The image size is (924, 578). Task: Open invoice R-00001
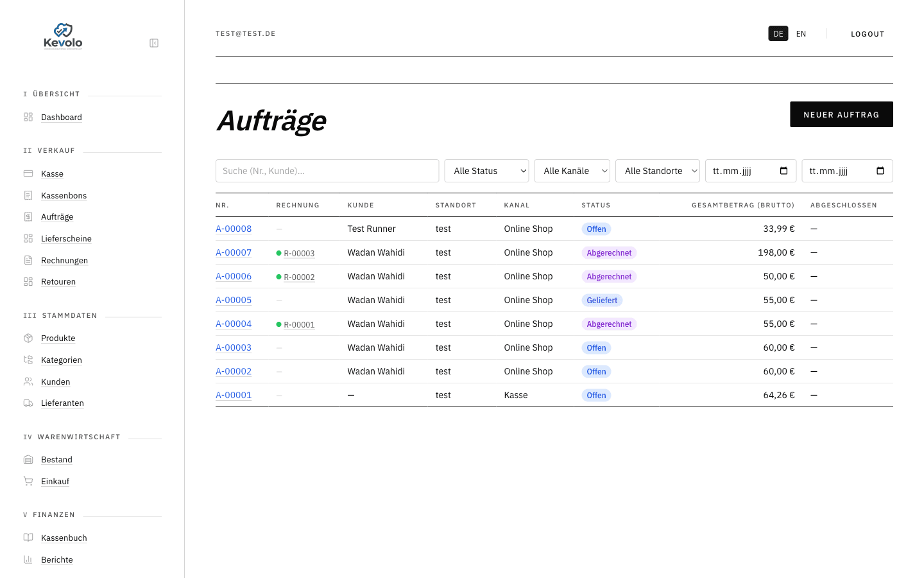(x=299, y=324)
